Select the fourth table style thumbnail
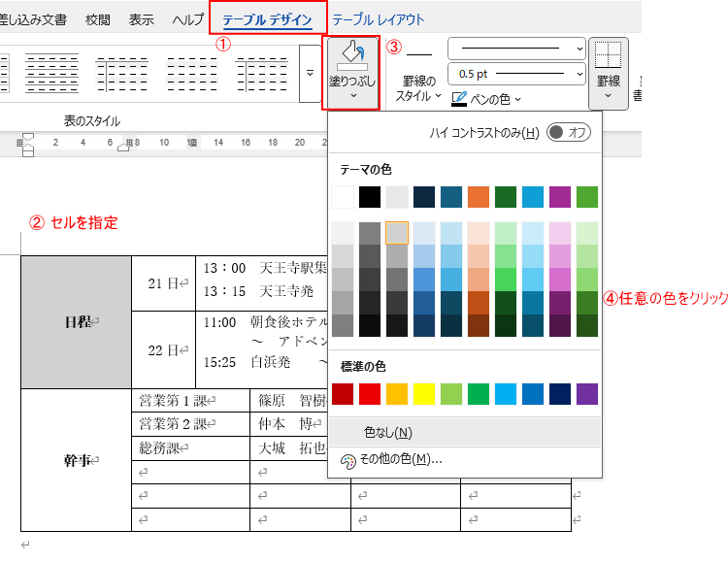The image size is (728, 562). [261, 74]
